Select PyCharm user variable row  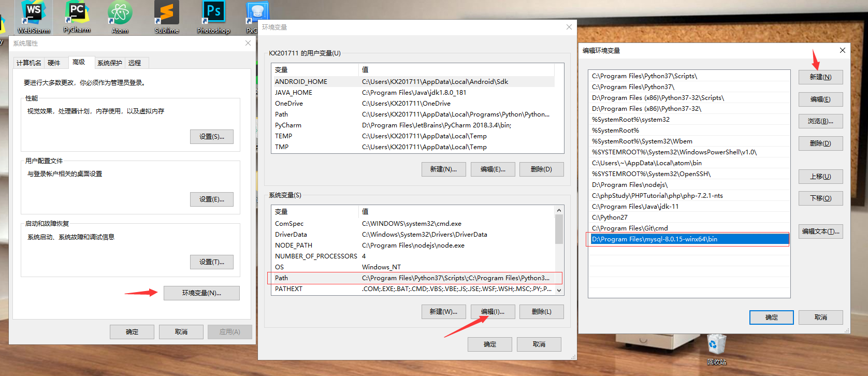point(413,125)
